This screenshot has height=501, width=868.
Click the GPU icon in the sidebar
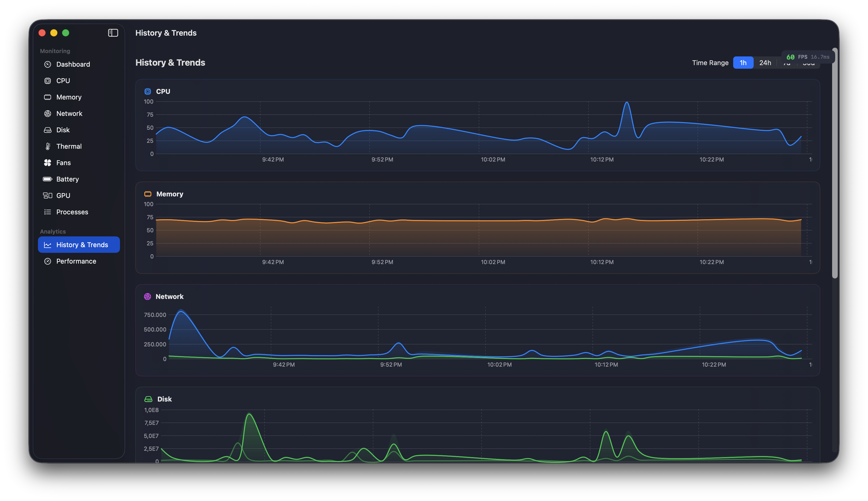[47, 195]
